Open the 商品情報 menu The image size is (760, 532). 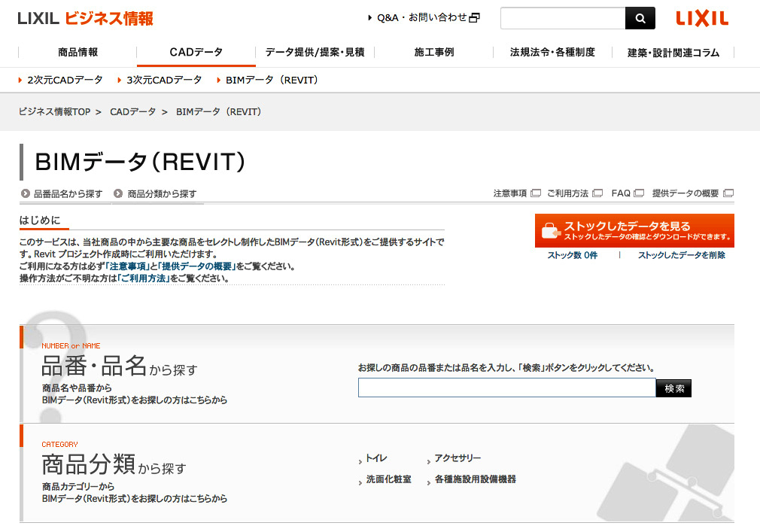(x=78, y=53)
